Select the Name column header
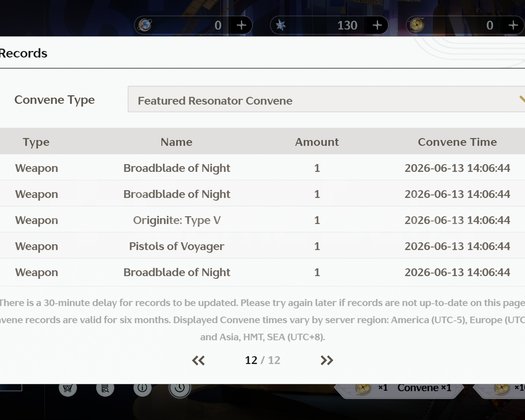The image size is (525, 420). pos(176,142)
